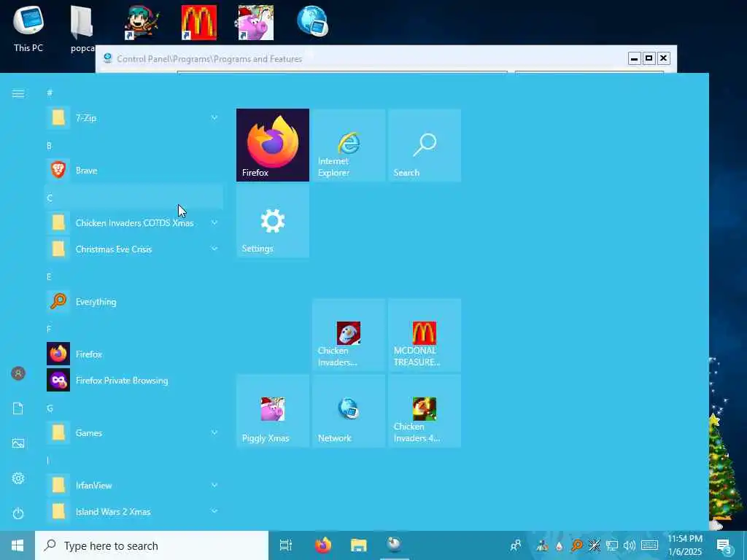Open Everything from the app list

tap(134, 301)
